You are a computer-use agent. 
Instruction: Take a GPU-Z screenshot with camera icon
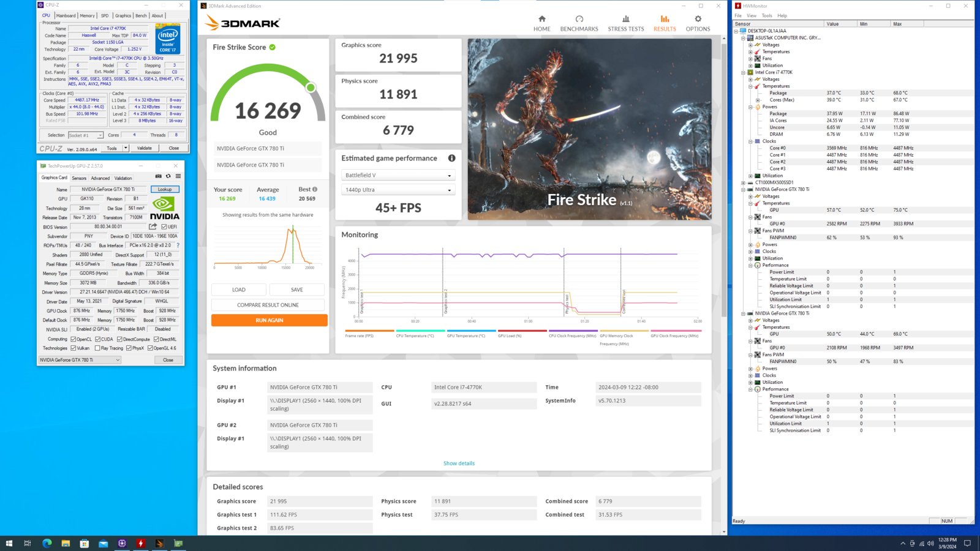158,176
